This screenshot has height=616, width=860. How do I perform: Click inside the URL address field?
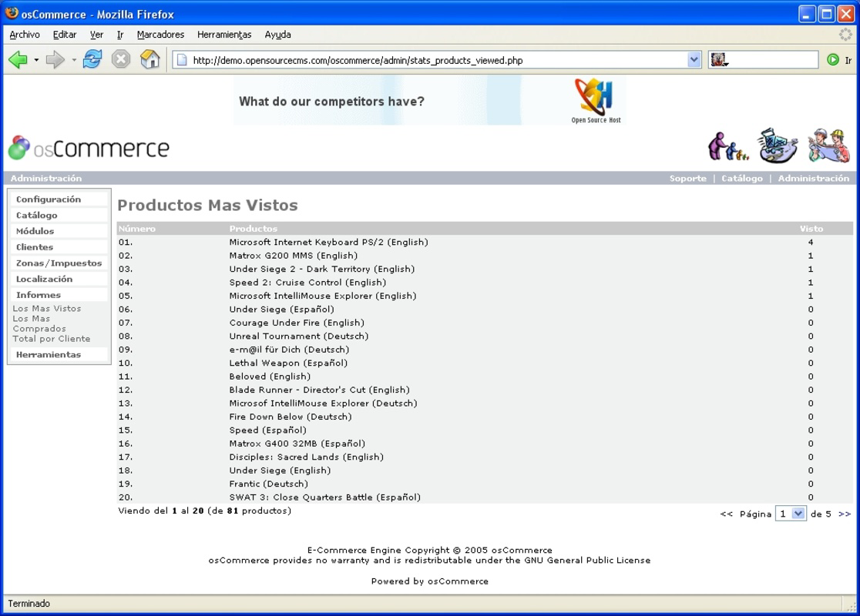(437, 60)
